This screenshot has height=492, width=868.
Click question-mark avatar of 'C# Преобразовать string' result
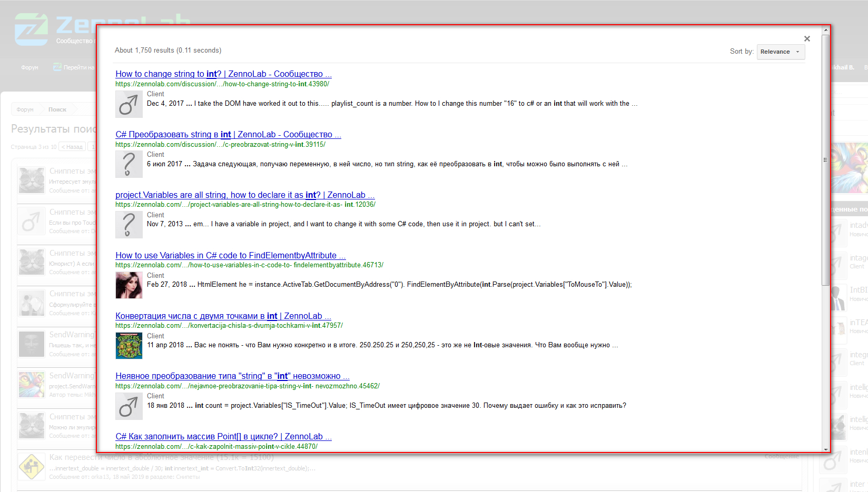pyautogui.click(x=129, y=165)
